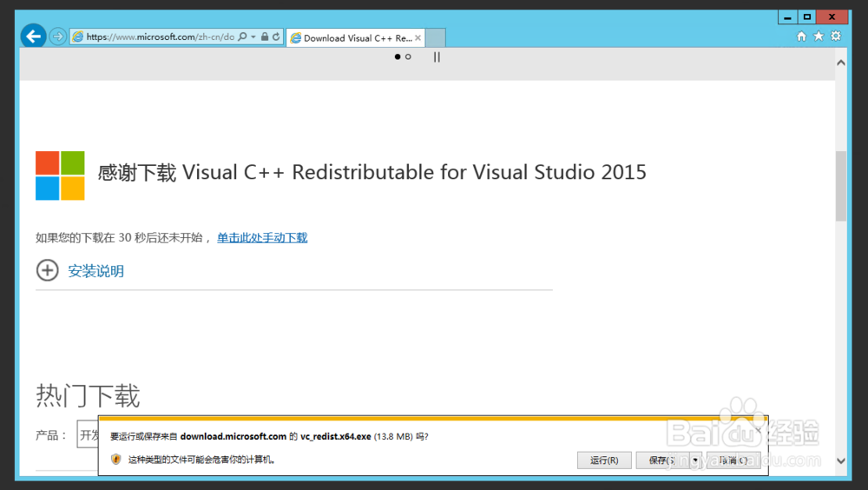Click the lock security icon in address bar
The height and width of the screenshot is (490, 868).
pyautogui.click(x=265, y=36)
